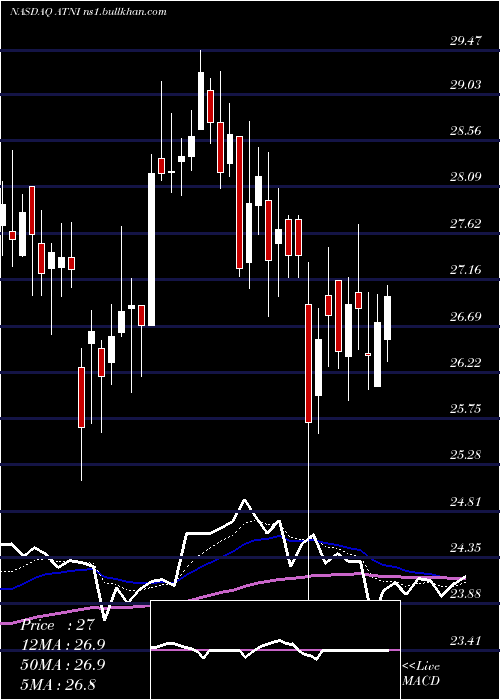Click the 23.41 price axis label
Screen dimensions: 500x700
coord(466,642)
